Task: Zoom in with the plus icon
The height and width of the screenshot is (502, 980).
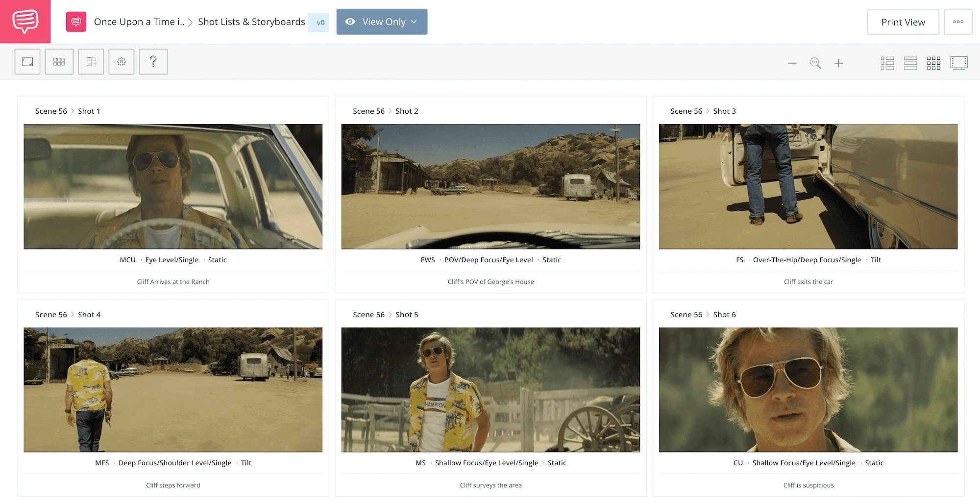Action: point(839,63)
